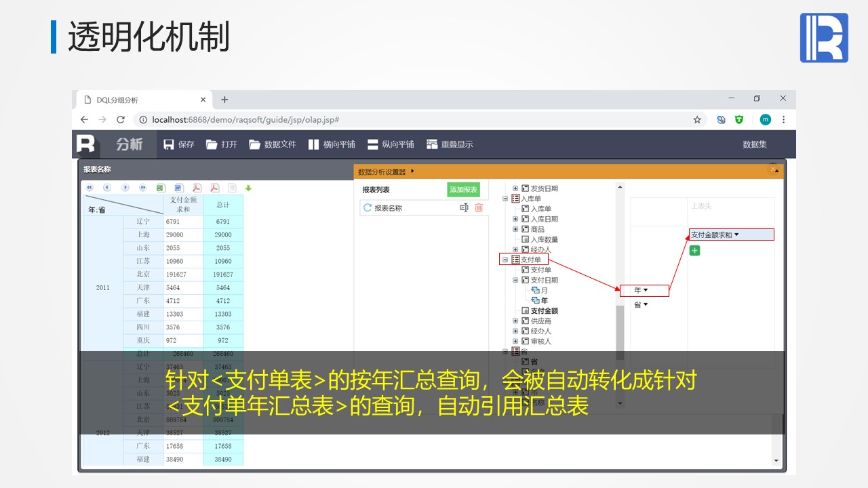Collapse the 入库单 table node
Screen dimensions: 868x488
505,199
